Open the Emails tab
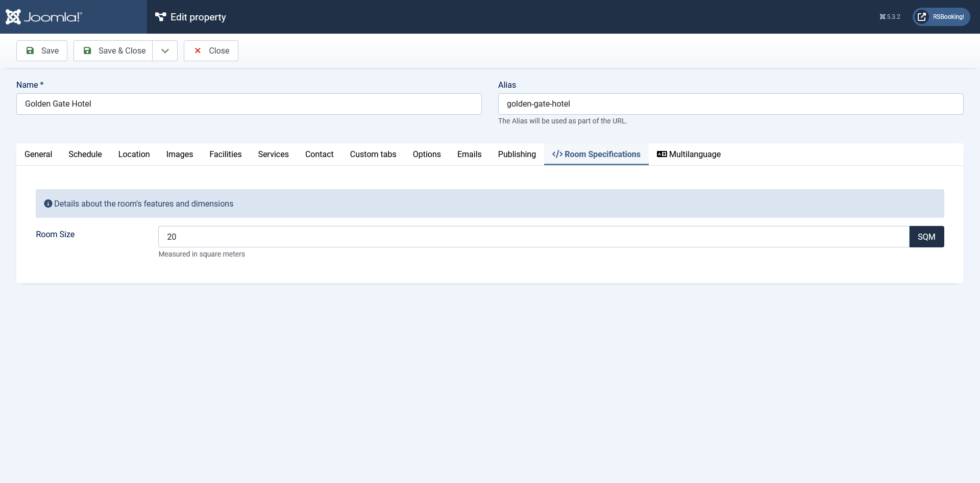Image resolution: width=980 pixels, height=483 pixels. click(x=470, y=154)
